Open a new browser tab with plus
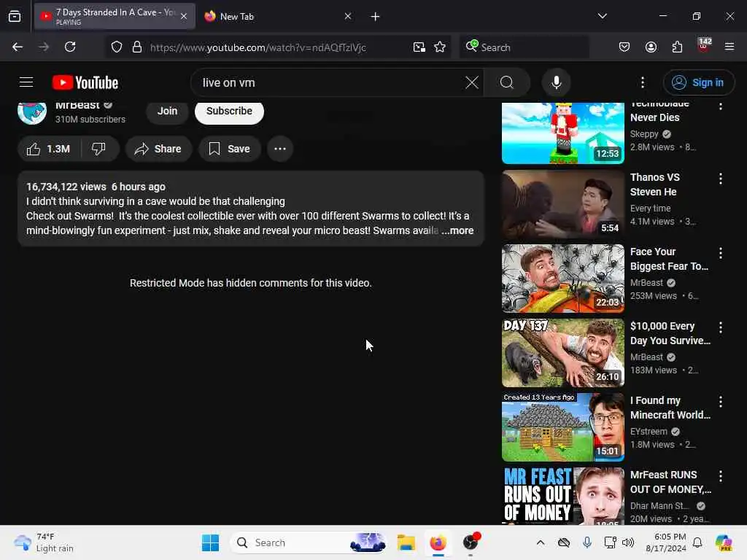 pyautogui.click(x=376, y=17)
